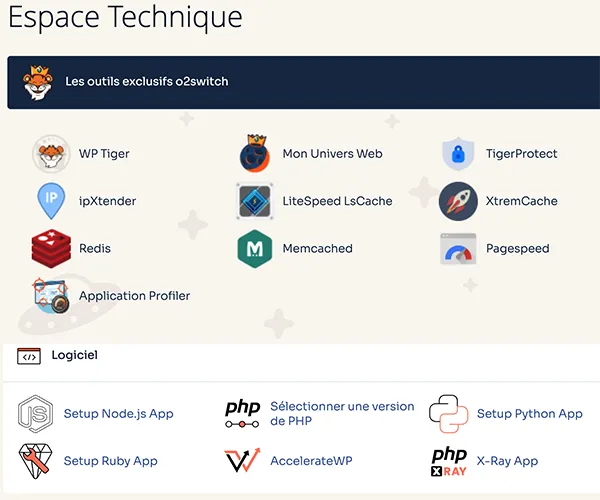Click the Logiciel code window icon
The height and width of the screenshot is (500, 600).
click(x=29, y=356)
